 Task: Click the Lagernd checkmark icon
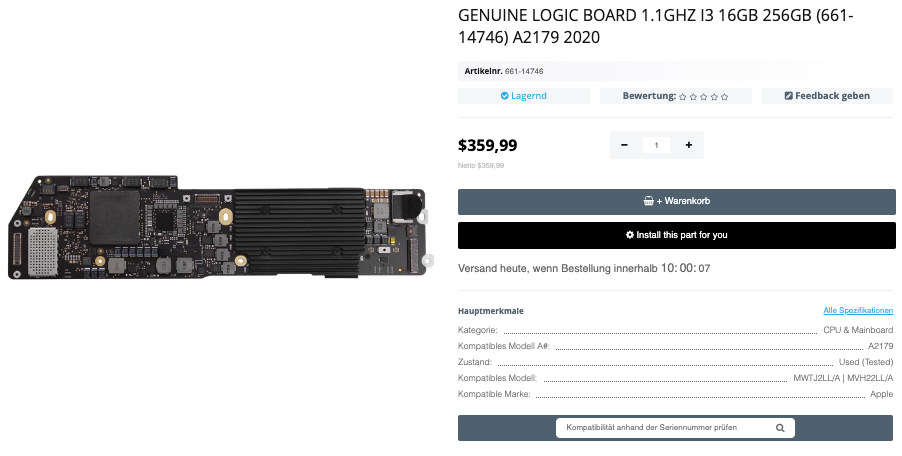(505, 96)
